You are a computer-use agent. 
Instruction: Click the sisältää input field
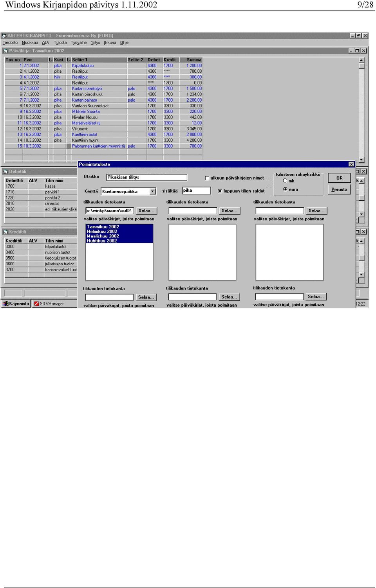pyautogui.click(x=197, y=191)
